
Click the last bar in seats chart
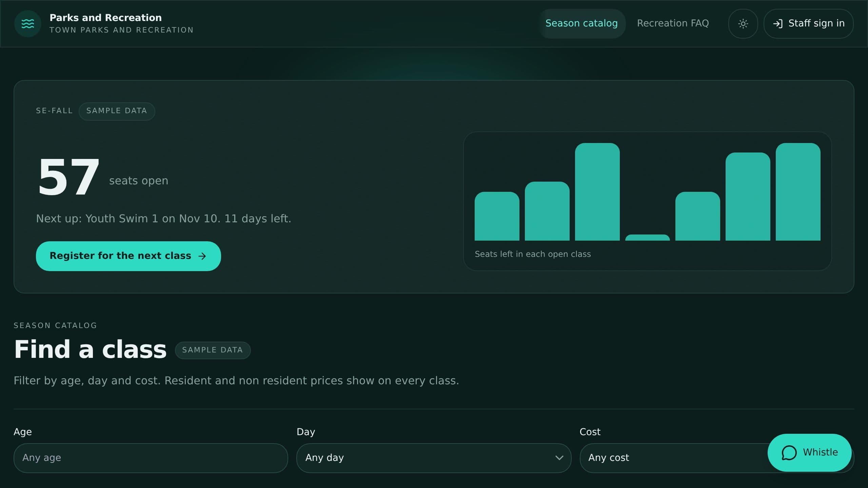798,192
